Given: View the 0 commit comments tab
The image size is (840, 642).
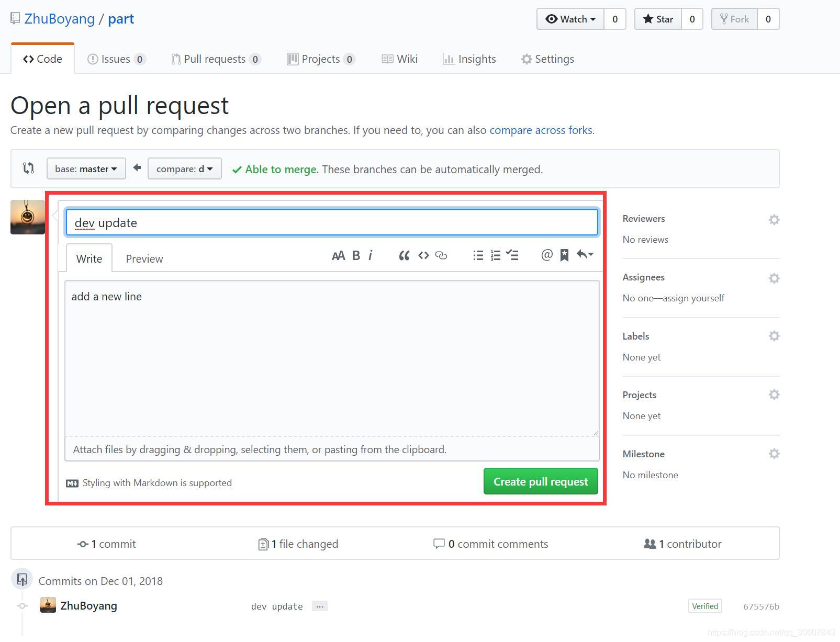Looking at the screenshot, I should click(x=491, y=544).
